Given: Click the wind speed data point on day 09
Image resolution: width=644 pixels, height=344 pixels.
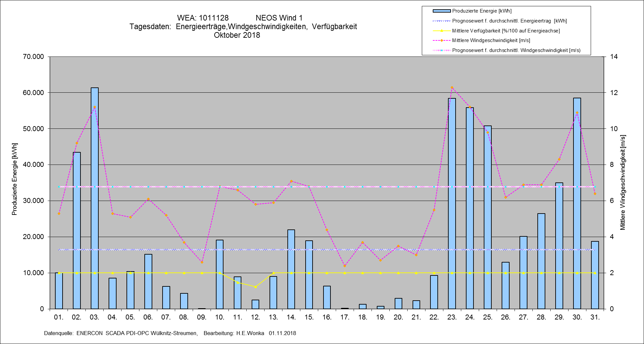Looking at the screenshot, I should 202,262.
